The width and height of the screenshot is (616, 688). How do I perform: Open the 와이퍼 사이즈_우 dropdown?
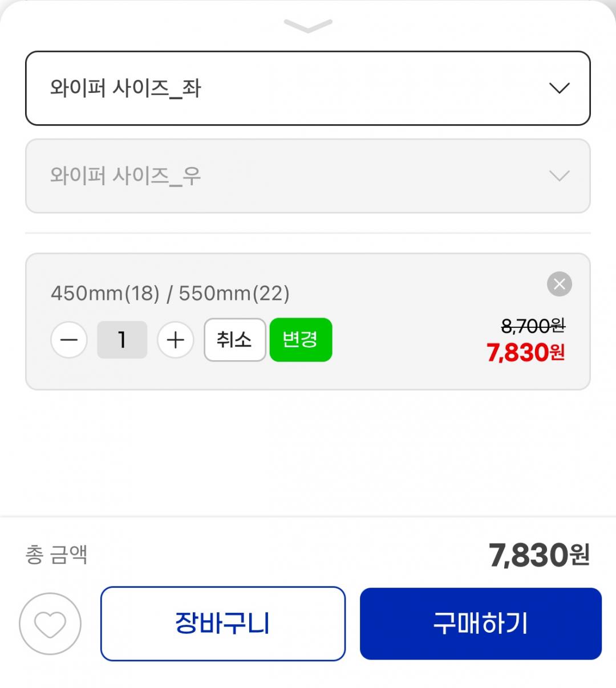285,176
